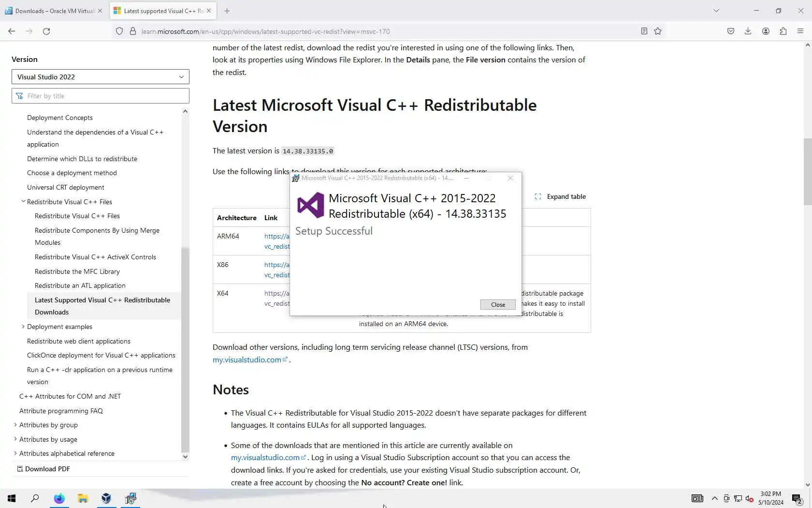
Task: Switch to the Downloads – Oracle VM VirtualBox tab
Action: tap(54, 11)
